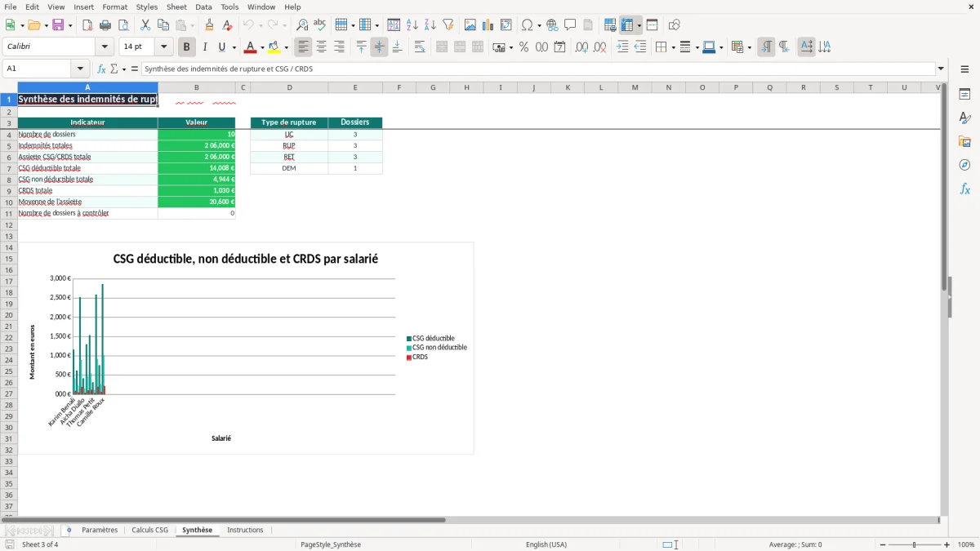Toggle Wrap Text
Image resolution: width=980 pixels, height=551 pixels.
pyautogui.click(x=420, y=47)
